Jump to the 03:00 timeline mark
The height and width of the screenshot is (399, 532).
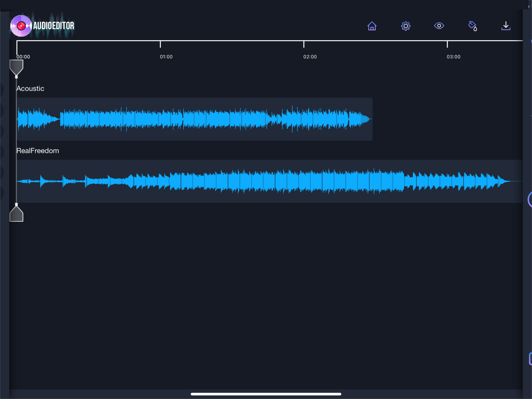click(x=453, y=57)
